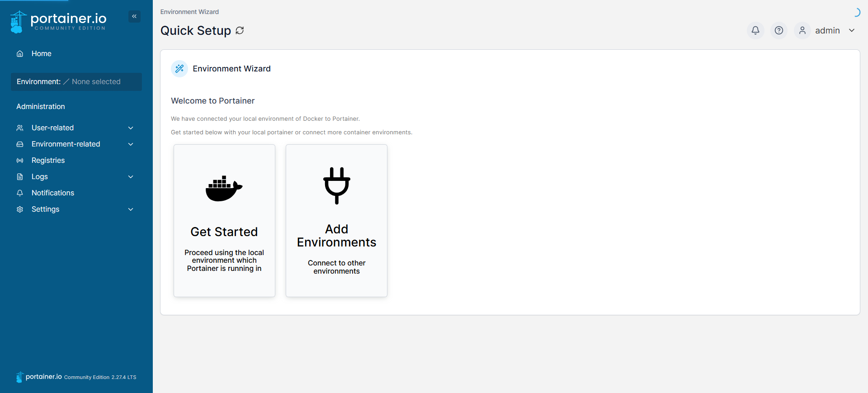Screen dimensions: 868x393
Task: Click the Get Started card title
Action: coord(224,232)
